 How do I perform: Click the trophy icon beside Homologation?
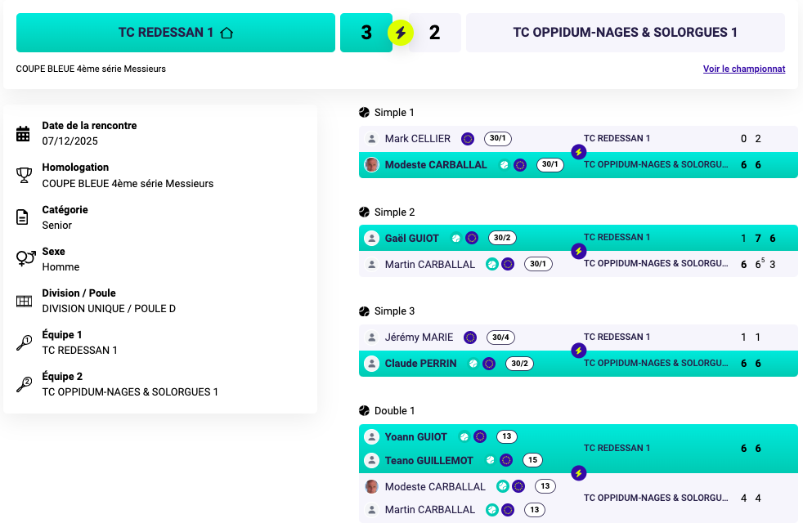(x=24, y=175)
